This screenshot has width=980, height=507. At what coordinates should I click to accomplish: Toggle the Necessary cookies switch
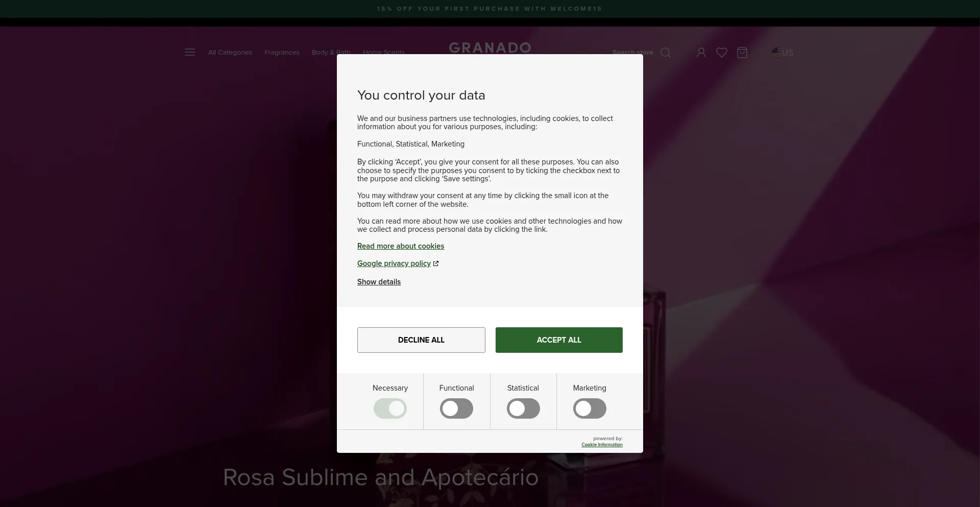390,408
